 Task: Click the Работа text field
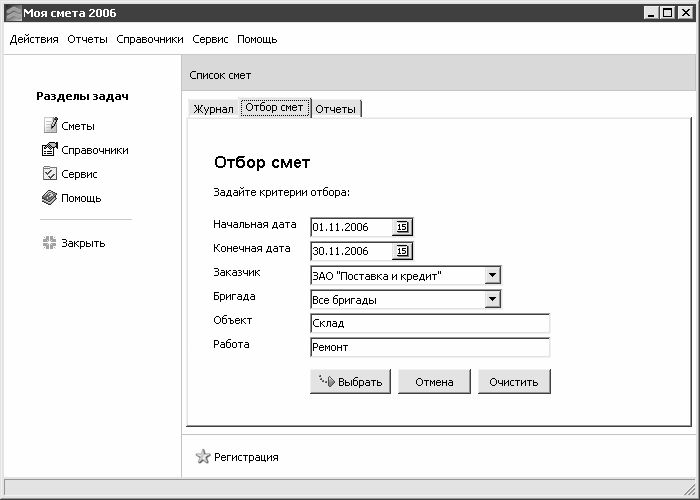click(x=430, y=348)
